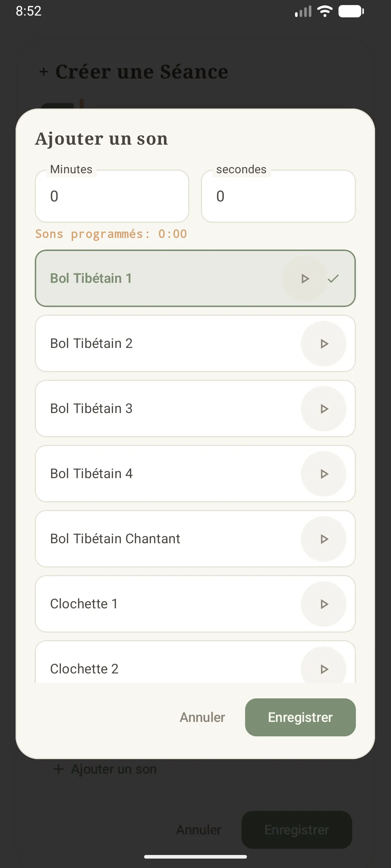The width and height of the screenshot is (391, 868).
Task: Pick Clochette 1 from the sound list
Action: pos(195,604)
